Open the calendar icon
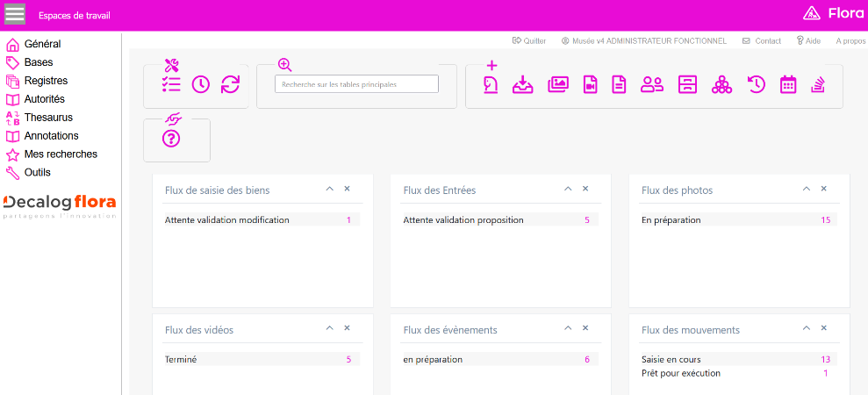 click(788, 84)
